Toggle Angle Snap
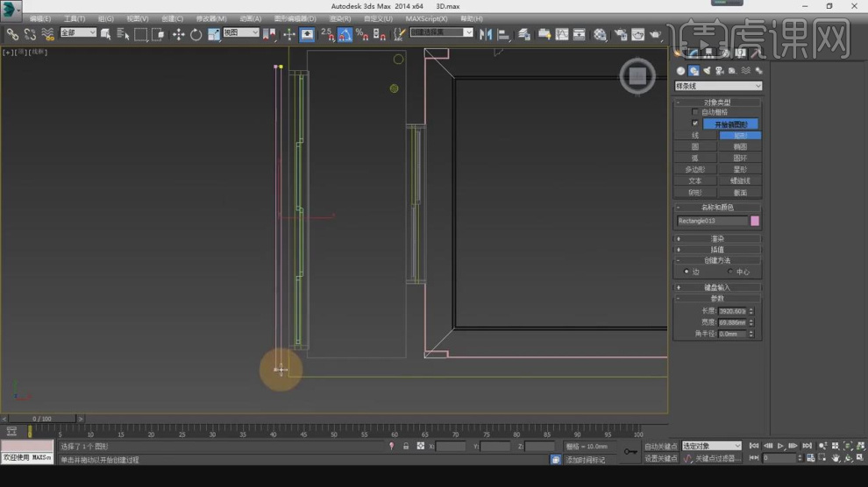This screenshot has height=487, width=868. (345, 34)
